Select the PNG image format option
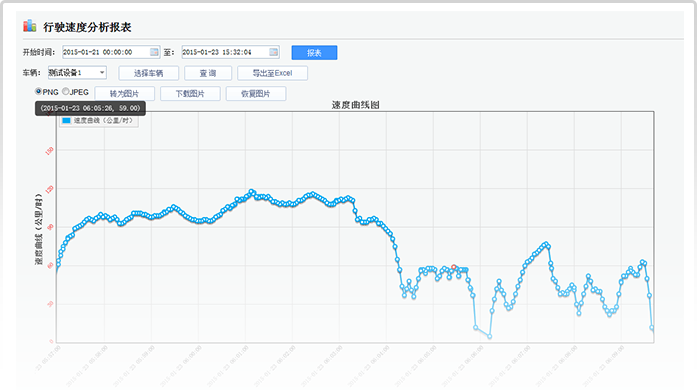700x390 pixels. [x=38, y=91]
